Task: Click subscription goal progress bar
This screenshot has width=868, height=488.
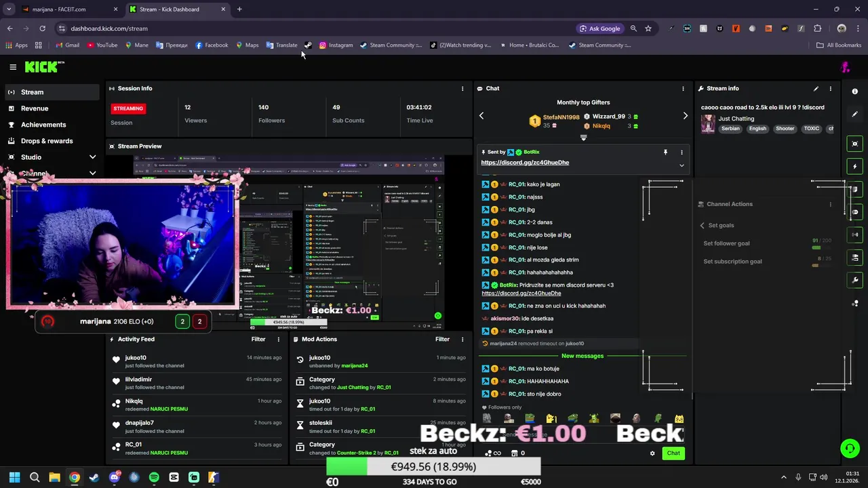Action: click(821, 266)
